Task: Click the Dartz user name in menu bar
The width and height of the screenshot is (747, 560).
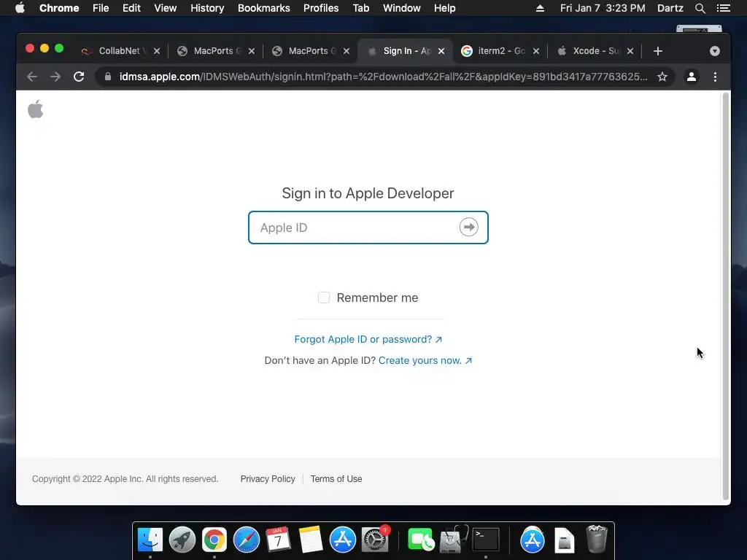Action: [670, 8]
